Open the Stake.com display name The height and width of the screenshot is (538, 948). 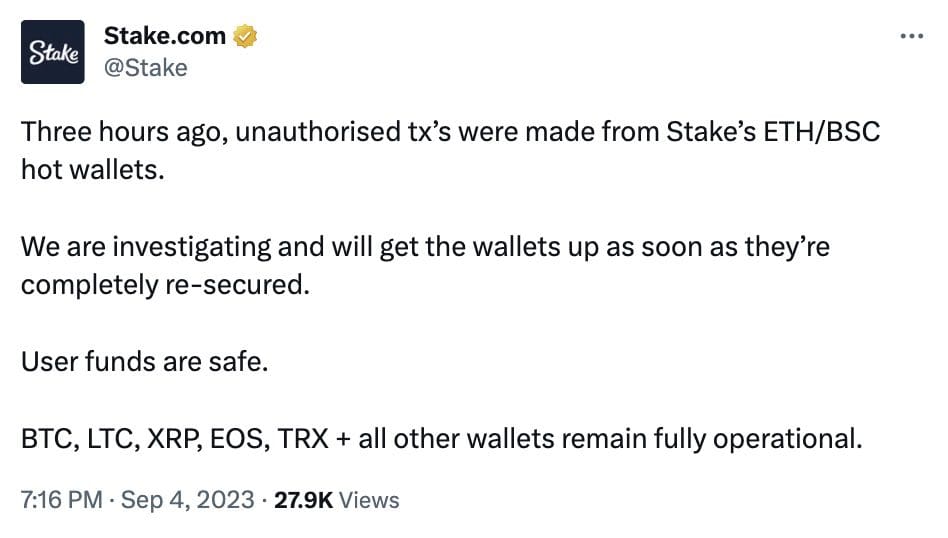click(x=164, y=36)
